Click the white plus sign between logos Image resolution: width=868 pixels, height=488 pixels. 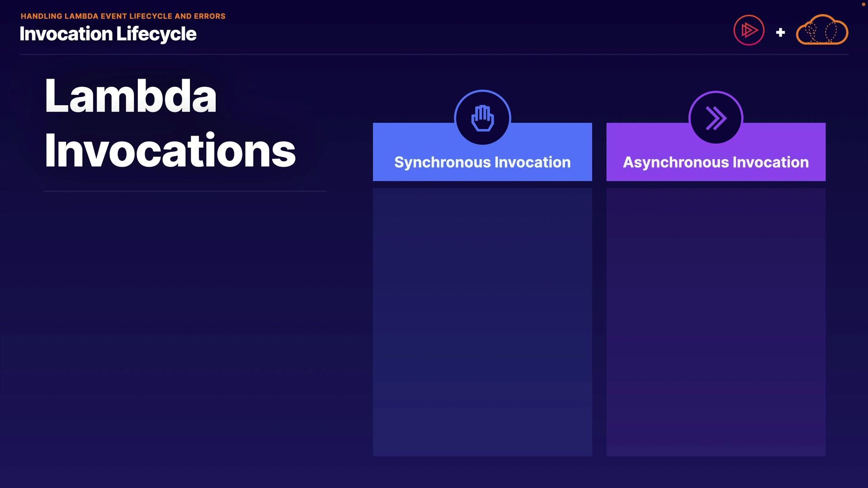[x=780, y=33]
